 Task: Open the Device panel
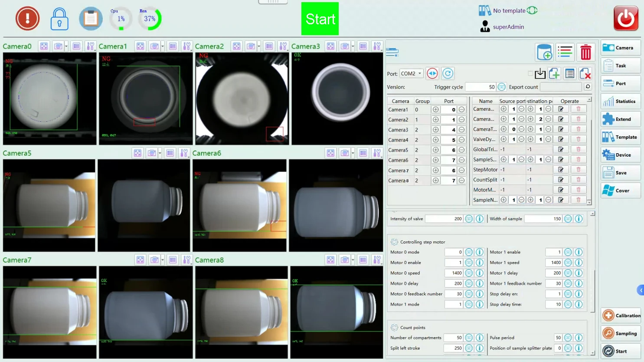coord(621,155)
